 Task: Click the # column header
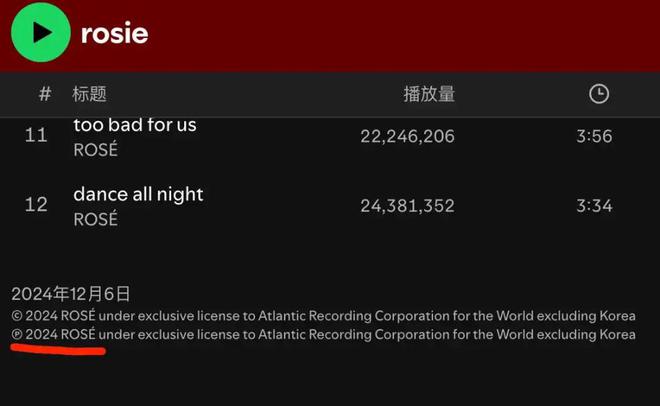45,94
